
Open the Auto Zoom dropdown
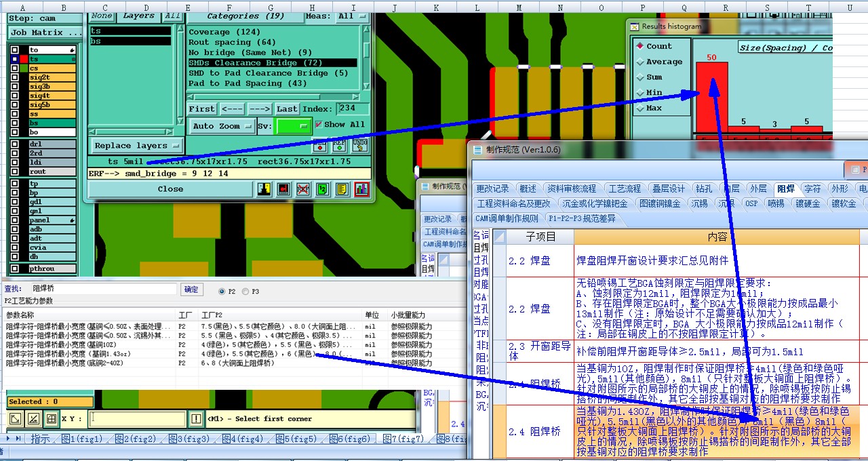[x=222, y=126]
